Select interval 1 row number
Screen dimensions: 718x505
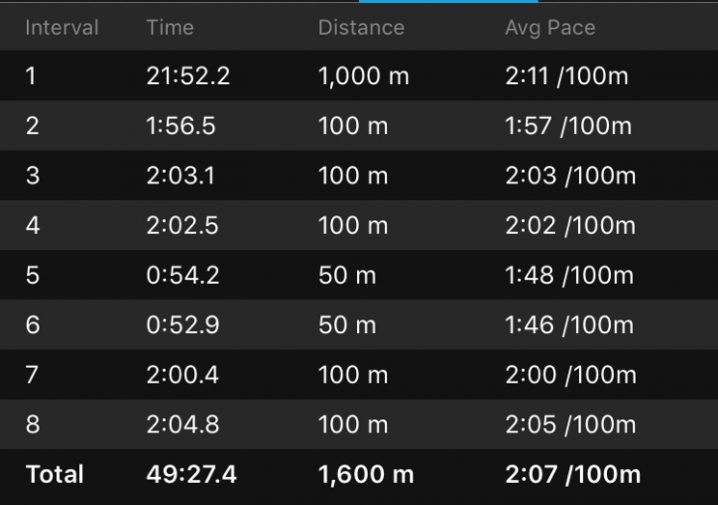click(31, 76)
